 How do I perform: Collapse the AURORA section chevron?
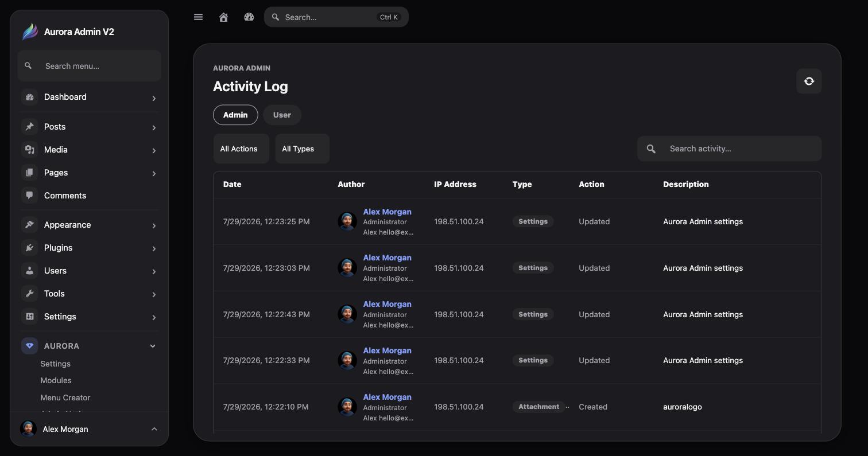[153, 346]
